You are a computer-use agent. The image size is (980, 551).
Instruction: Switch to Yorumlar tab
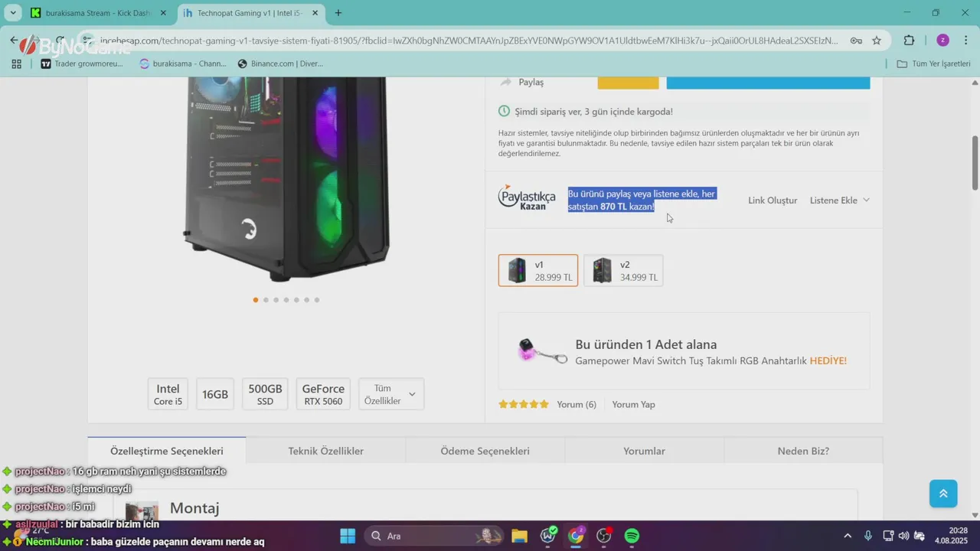645,451
